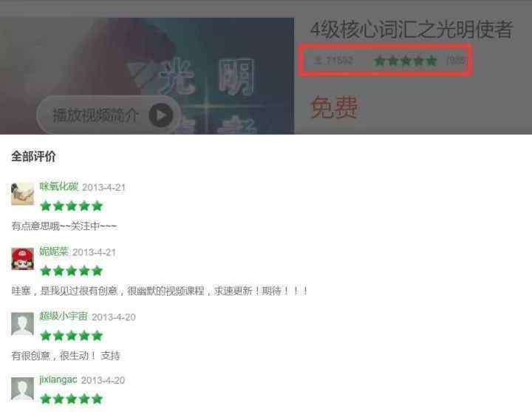Click 咪氧化碳's five-star rating
The width and height of the screenshot is (532, 412).
pos(71,206)
